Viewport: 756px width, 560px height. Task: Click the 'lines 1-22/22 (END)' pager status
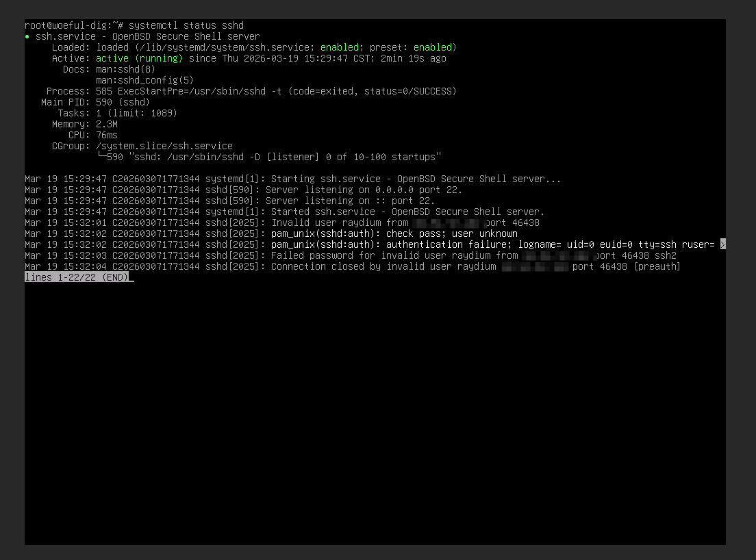pyautogui.click(x=76, y=277)
